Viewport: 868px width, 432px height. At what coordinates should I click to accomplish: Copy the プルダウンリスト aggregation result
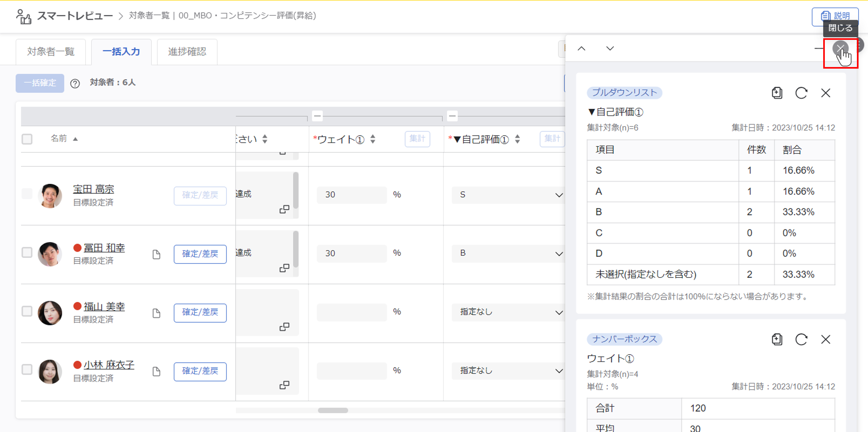click(x=777, y=93)
